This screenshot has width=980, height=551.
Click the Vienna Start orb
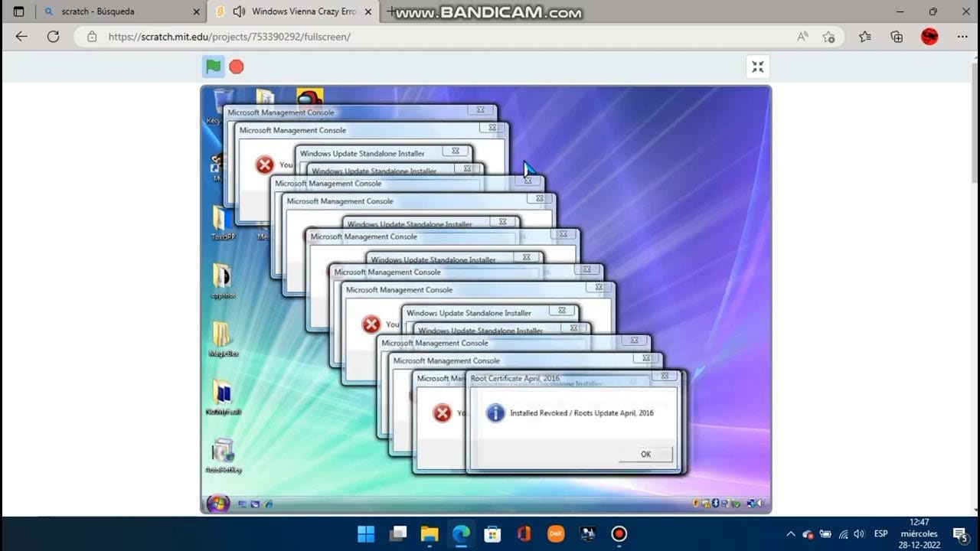pos(217,504)
